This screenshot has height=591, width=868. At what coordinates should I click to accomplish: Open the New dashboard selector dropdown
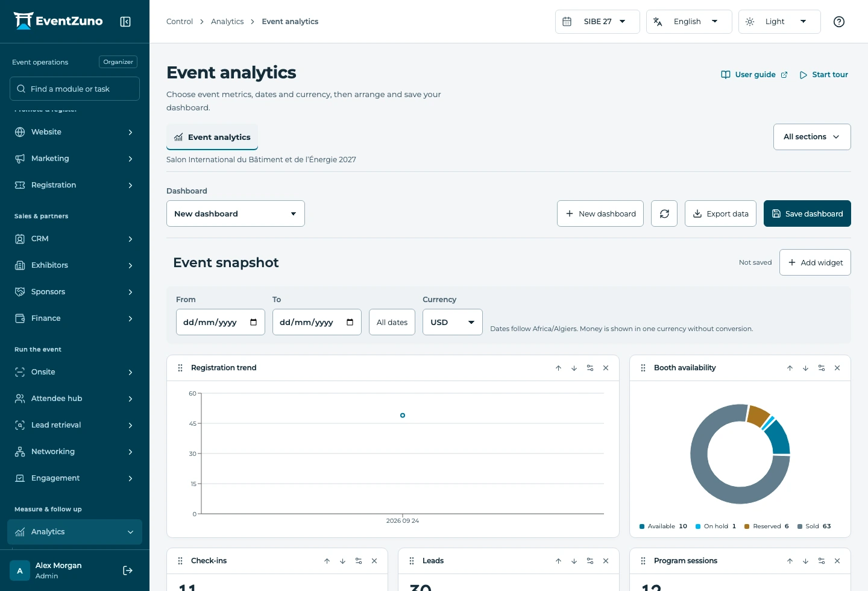236,213
